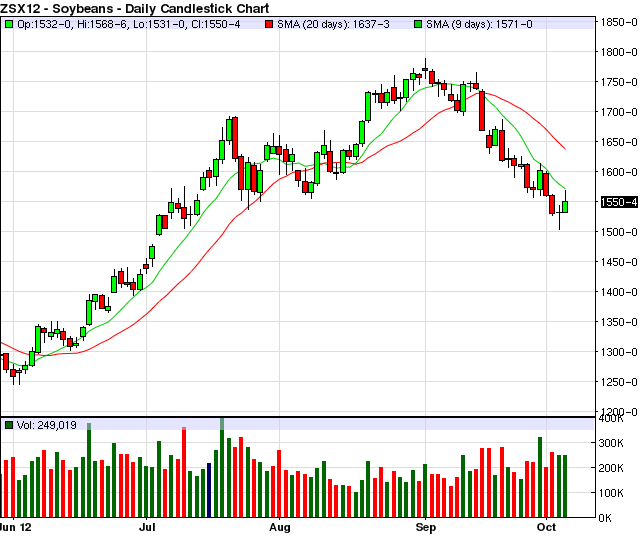Click the green SMA 9 days swatch
The image size is (640, 536).
pyautogui.click(x=418, y=24)
